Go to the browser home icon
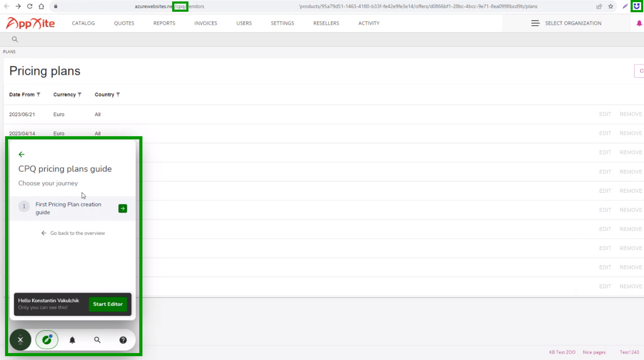The width and height of the screenshot is (644, 360). pyautogui.click(x=41, y=6)
